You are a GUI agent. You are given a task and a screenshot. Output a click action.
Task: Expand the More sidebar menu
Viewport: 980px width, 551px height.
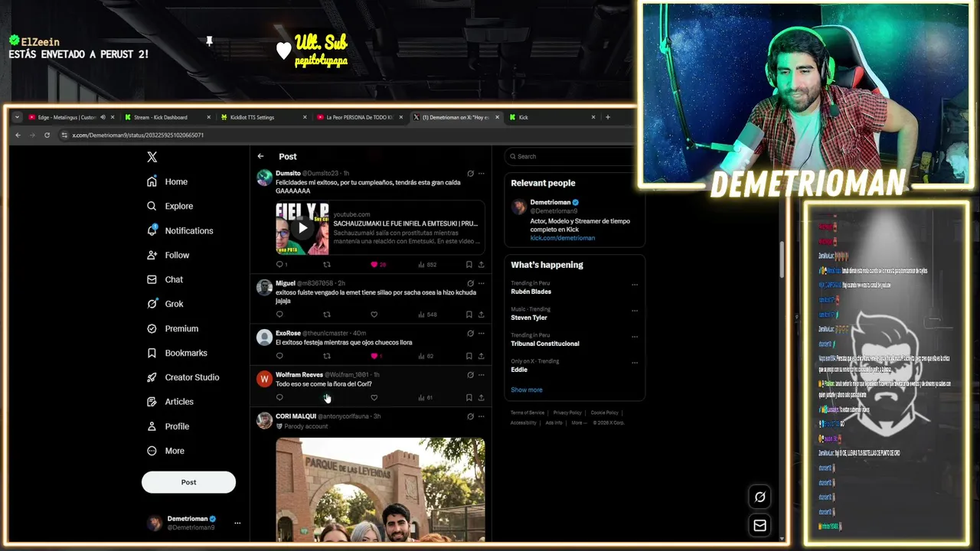165,451
